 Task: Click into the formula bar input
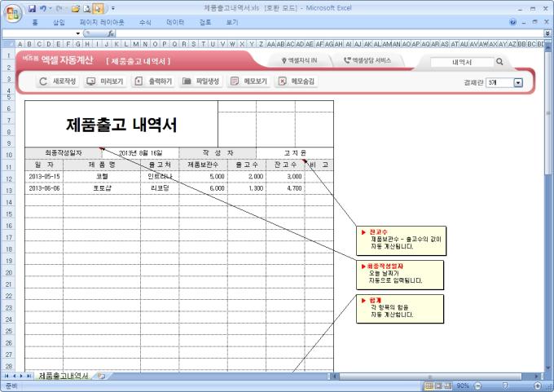[330, 33]
